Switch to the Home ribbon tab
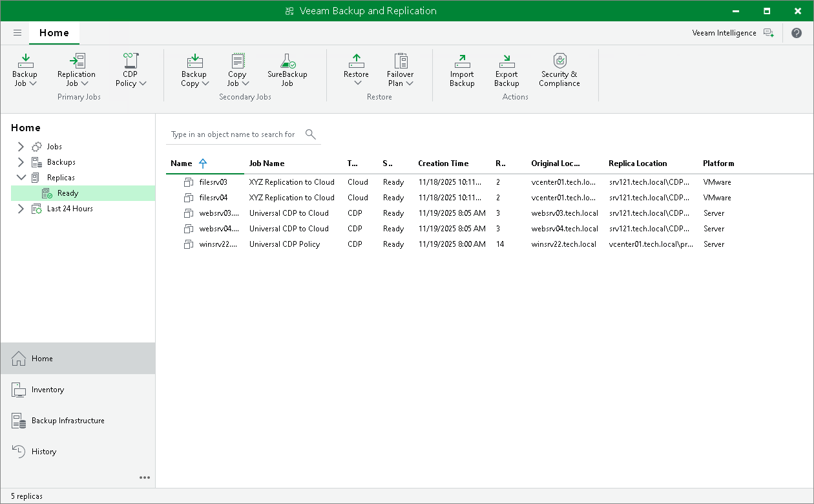 54,33
